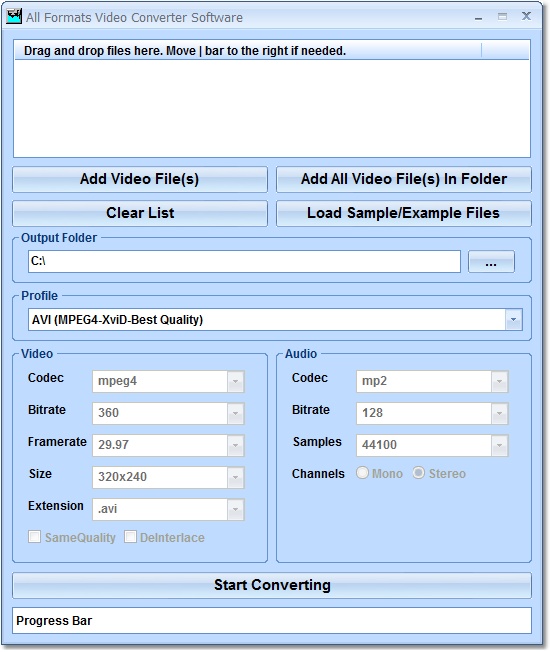Click the Output Folder path field
Screen dimensions: 550x652
(244, 262)
